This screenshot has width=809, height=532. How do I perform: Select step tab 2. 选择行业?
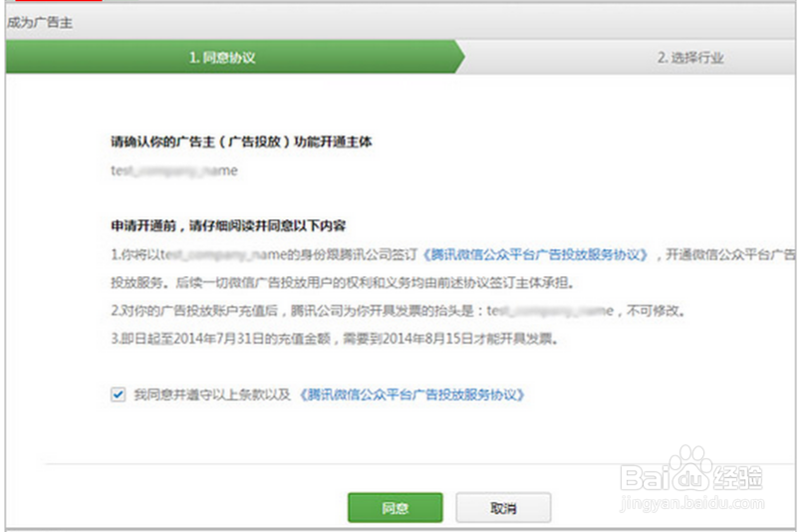click(x=690, y=57)
